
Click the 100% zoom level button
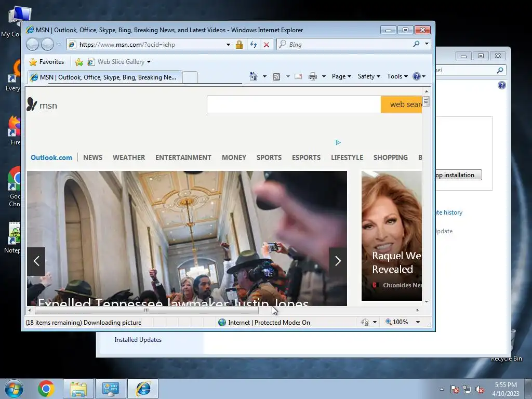click(x=396, y=322)
